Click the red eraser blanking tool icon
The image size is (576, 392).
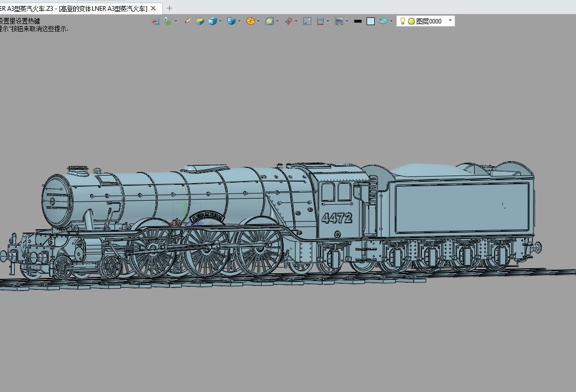point(187,21)
